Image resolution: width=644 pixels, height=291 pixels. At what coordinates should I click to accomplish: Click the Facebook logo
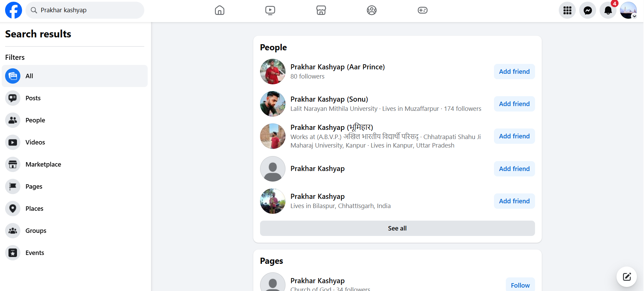[x=14, y=10]
